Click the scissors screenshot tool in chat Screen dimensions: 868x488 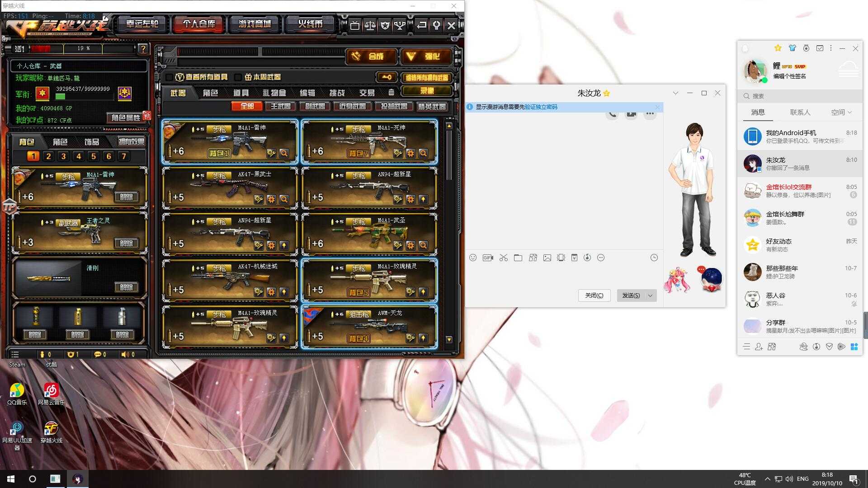[x=504, y=258]
